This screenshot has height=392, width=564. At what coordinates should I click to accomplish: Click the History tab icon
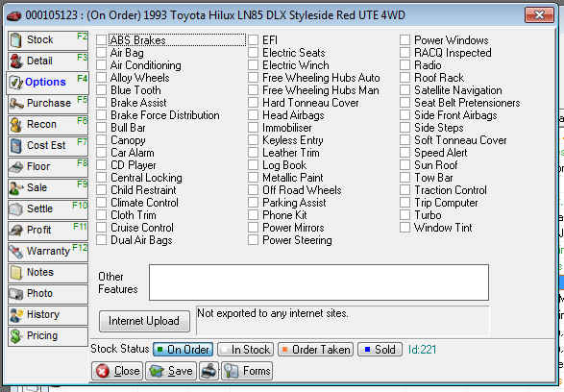tap(16, 315)
